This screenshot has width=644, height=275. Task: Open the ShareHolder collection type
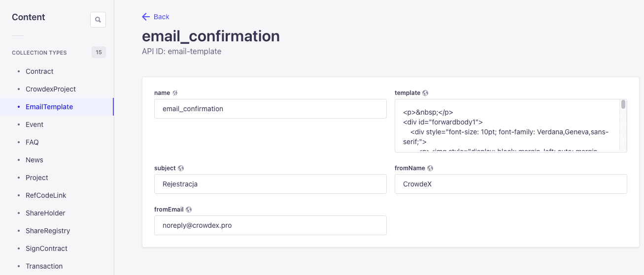click(x=45, y=213)
